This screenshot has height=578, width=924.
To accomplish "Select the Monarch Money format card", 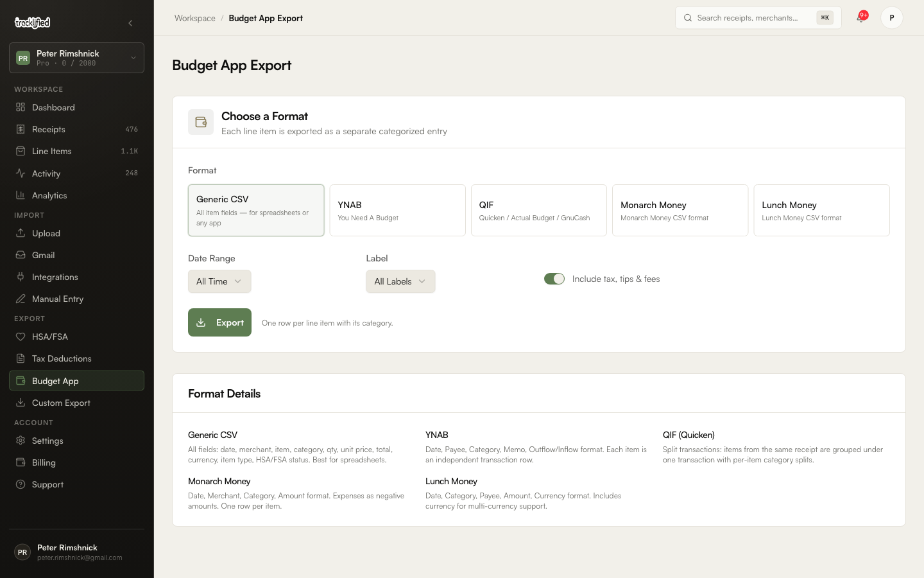I will (680, 211).
